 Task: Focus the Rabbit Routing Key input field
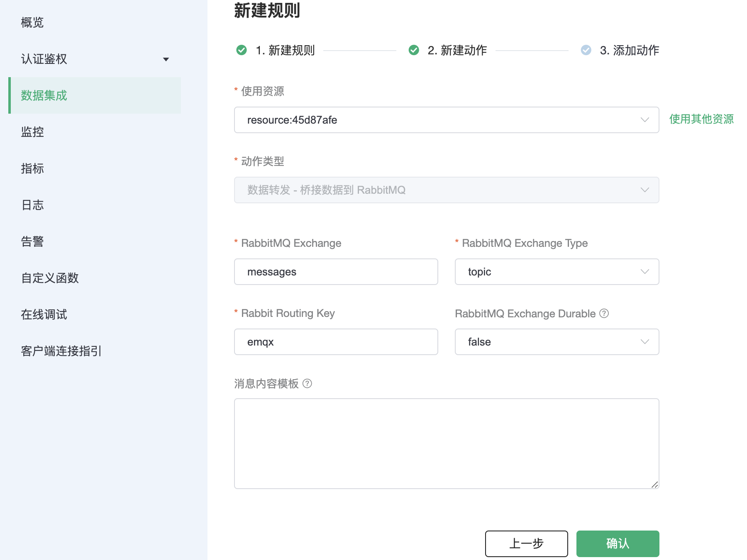tap(336, 342)
